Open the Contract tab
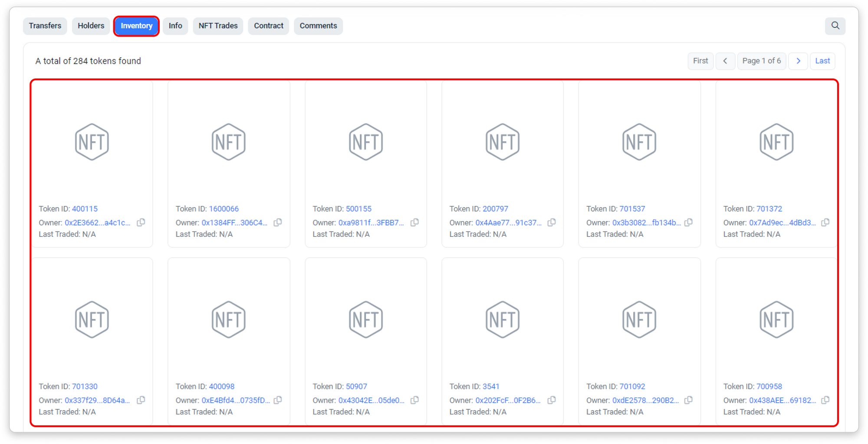Screen dimensions: 868x444 click(x=269, y=26)
